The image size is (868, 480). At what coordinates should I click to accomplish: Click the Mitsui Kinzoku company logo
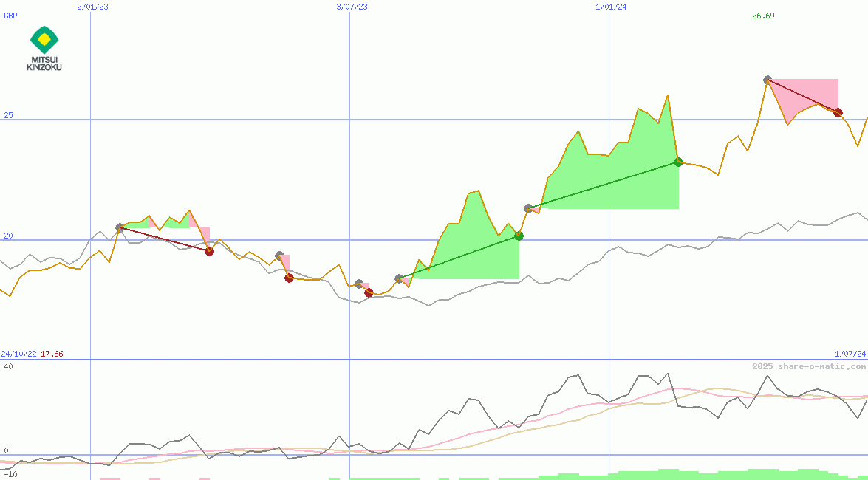pos(44,49)
